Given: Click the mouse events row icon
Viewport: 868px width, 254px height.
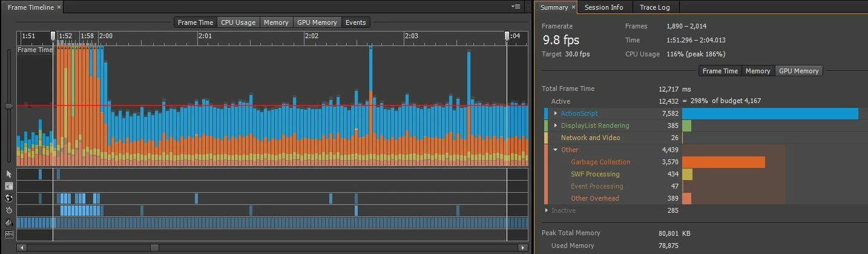Looking at the screenshot, I should 9,174.
